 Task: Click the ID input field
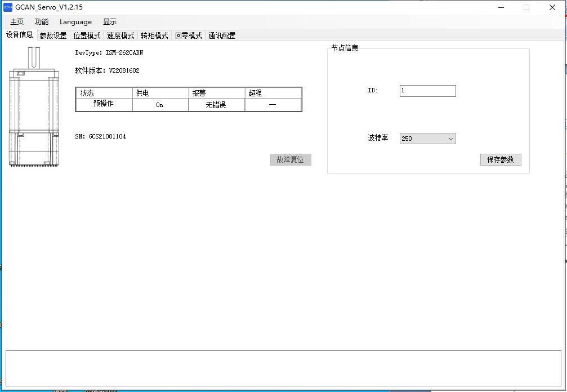[x=427, y=91]
